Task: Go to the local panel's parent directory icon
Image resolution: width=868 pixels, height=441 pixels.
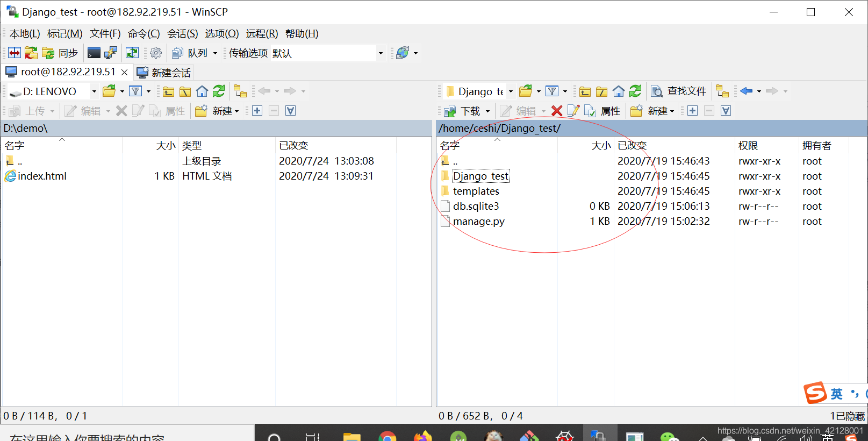Action: pos(169,91)
